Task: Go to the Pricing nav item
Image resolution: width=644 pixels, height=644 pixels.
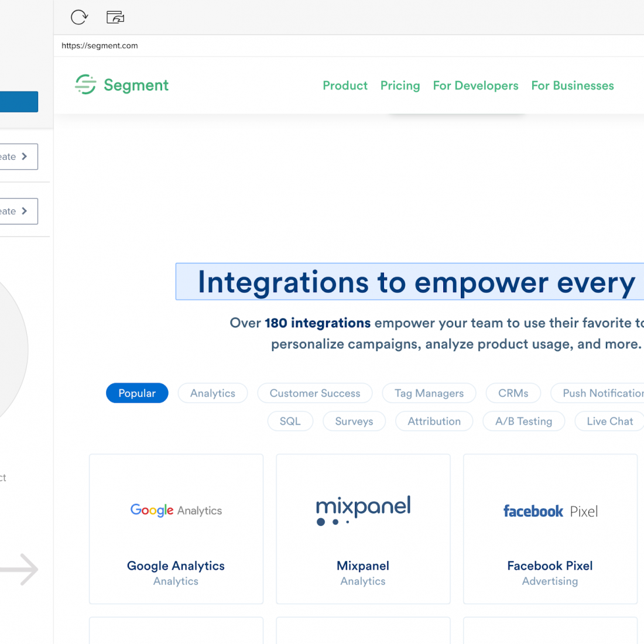Action: click(x=400, y=85)
